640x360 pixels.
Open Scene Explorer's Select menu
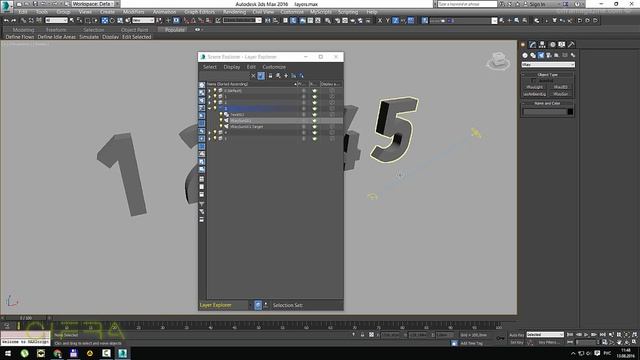coord(210,67)
